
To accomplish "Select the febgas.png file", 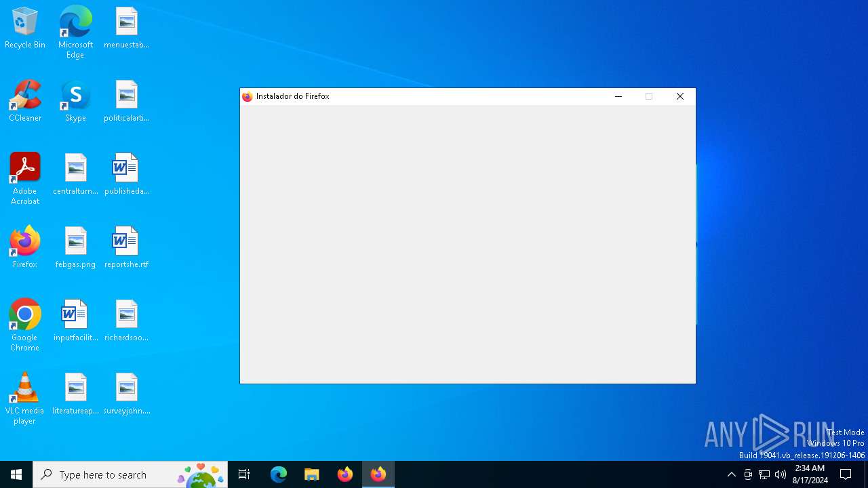I will click(x=75, y=247).
